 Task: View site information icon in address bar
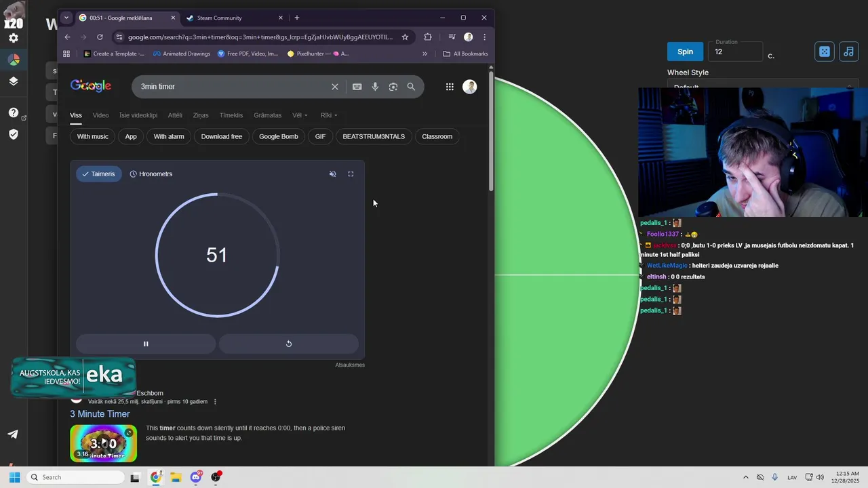click(119, 37)
